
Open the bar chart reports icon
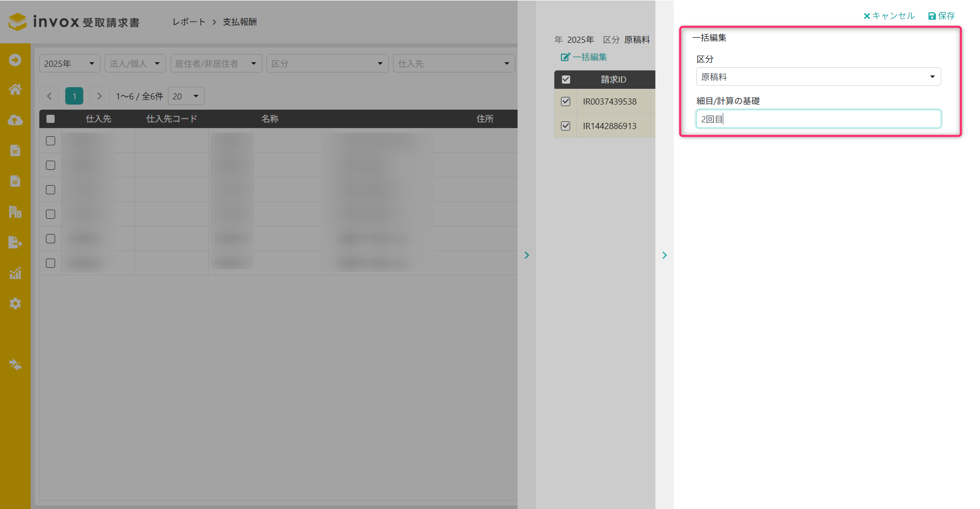coord(15,273)
